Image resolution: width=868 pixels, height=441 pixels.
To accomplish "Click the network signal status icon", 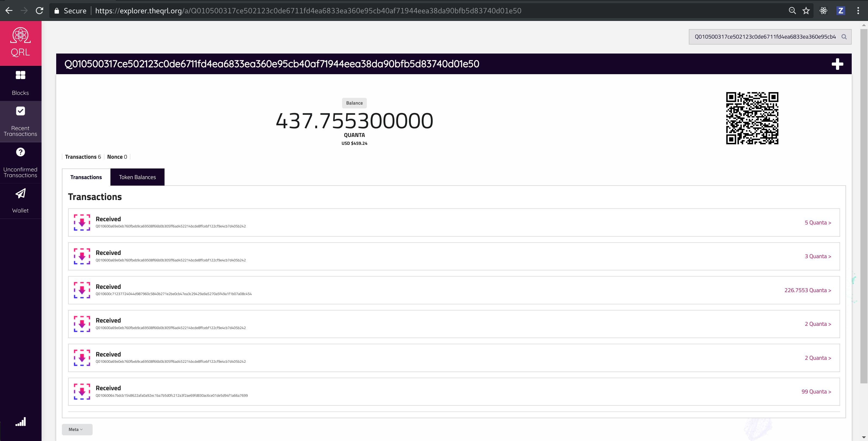I will pyautogui.click(x=21, y=421).
